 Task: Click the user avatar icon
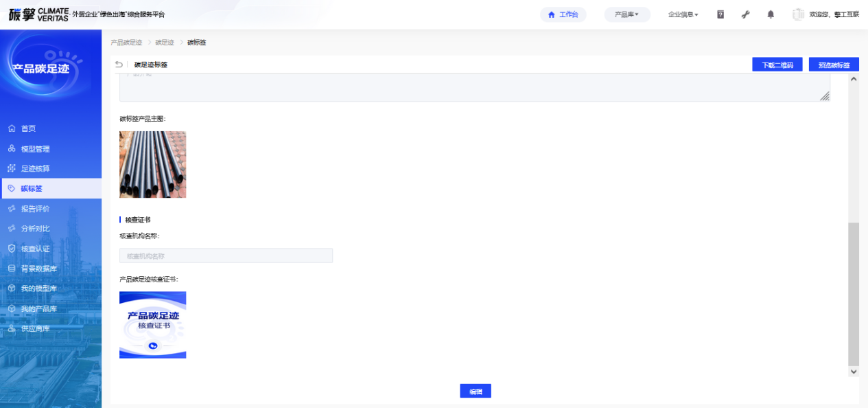click(x=798, y=14)
